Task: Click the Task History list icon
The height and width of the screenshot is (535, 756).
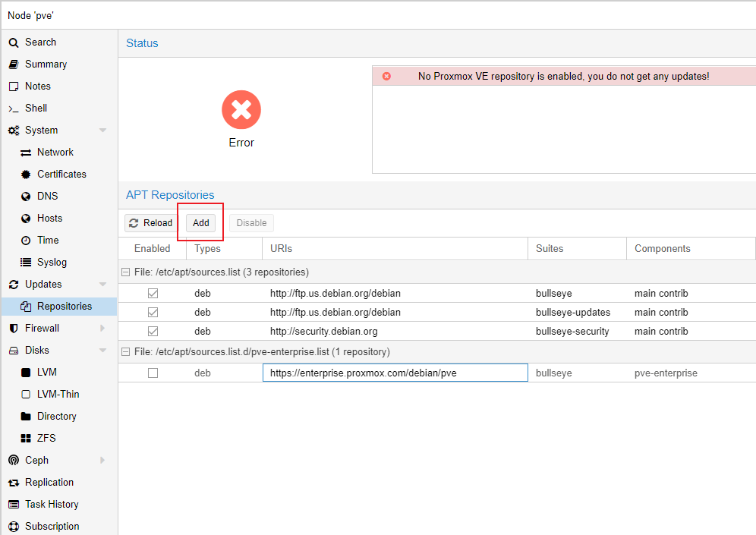Action: [x=14, y=505]
